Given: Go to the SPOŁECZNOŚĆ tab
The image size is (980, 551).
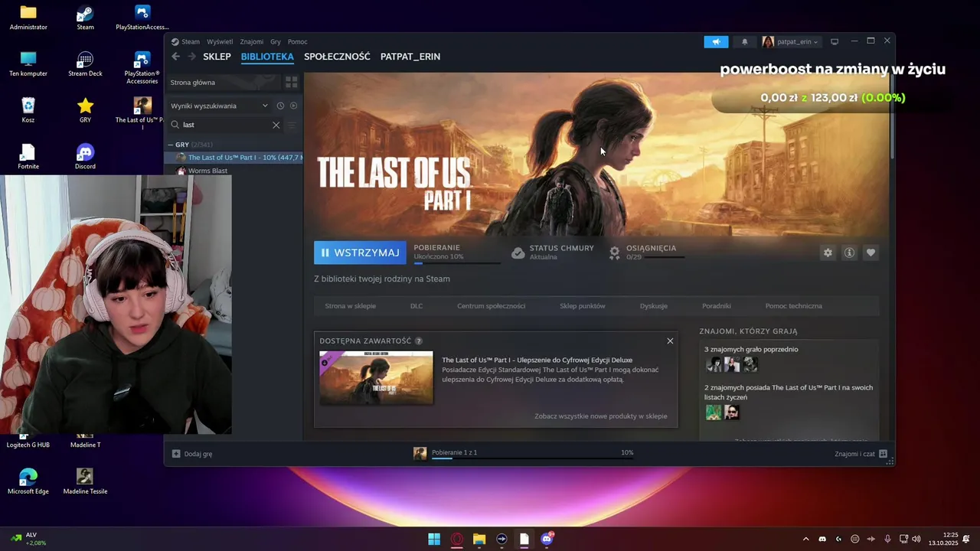Looking at the screenshot, I should pyautogui.click(x=337, y=57).
